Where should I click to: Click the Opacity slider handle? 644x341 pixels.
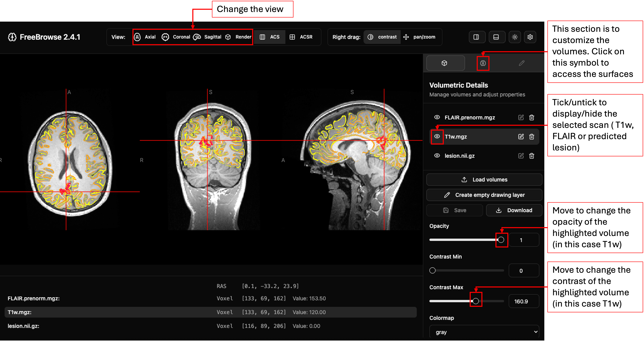501,240
